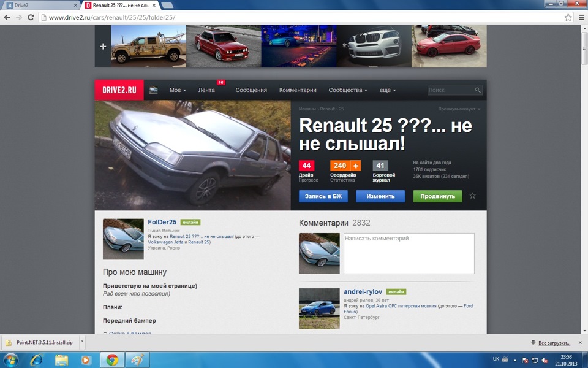Open Windows Explorer from the taskbar
Image resolution: width=588 pixels, height=368 pixels.
pyautogui.click(x=61, y=360)
